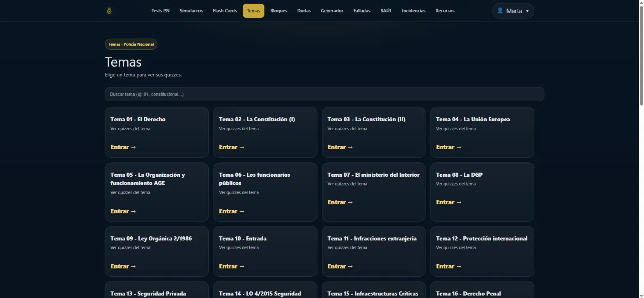Open the Tema 16 - Derecho Penal card
Viewport: 644px width, 298px height.
click(482, 290)
